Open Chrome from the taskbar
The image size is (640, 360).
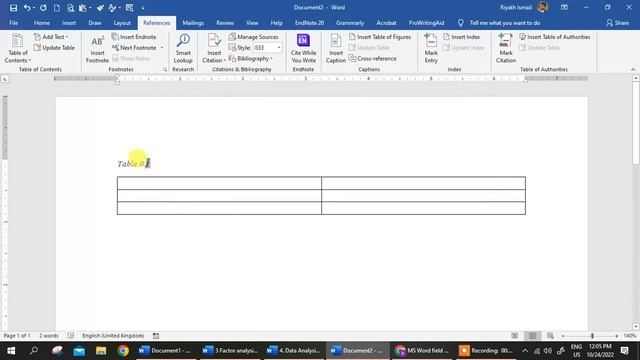pos(123,351)
